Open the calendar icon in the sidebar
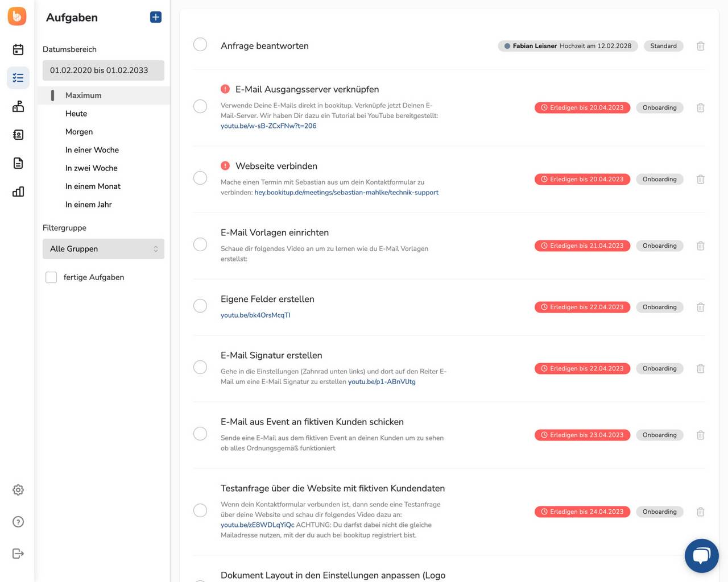Screen dimensions: 728x582 [18, 49]
